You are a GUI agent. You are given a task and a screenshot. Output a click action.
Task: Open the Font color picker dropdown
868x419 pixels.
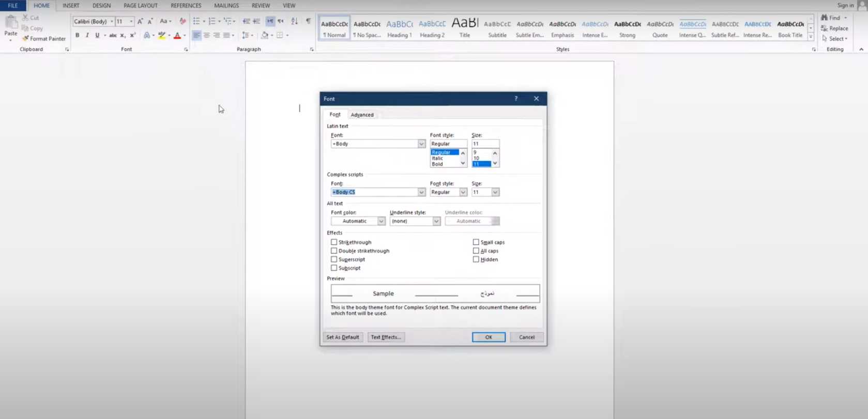point(381,221)
